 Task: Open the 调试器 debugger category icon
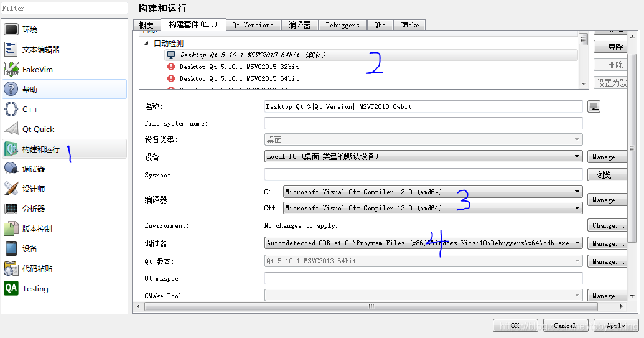coord(11,169)
